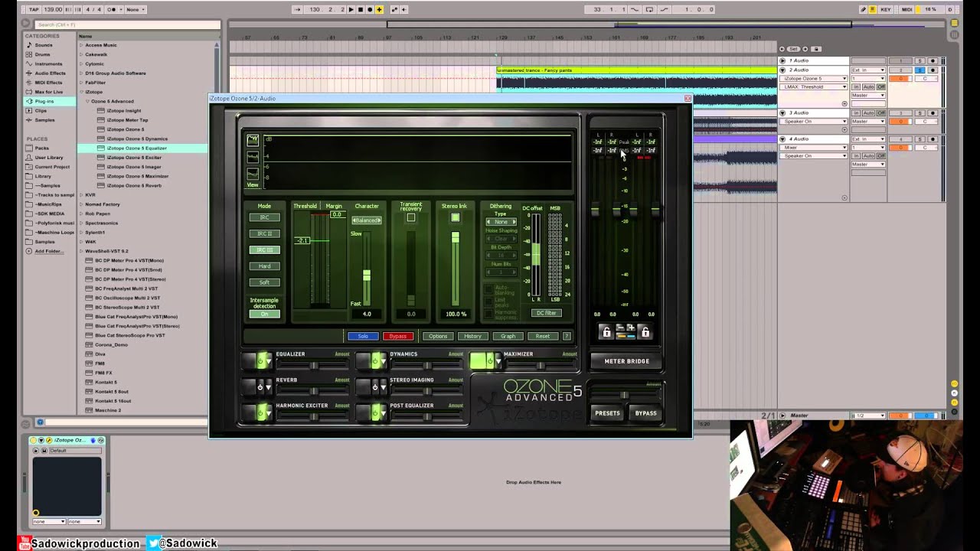Open the Options tab in Ozone
The width and height of the screenshot is (980, 551).
click(x=438, y=336)
